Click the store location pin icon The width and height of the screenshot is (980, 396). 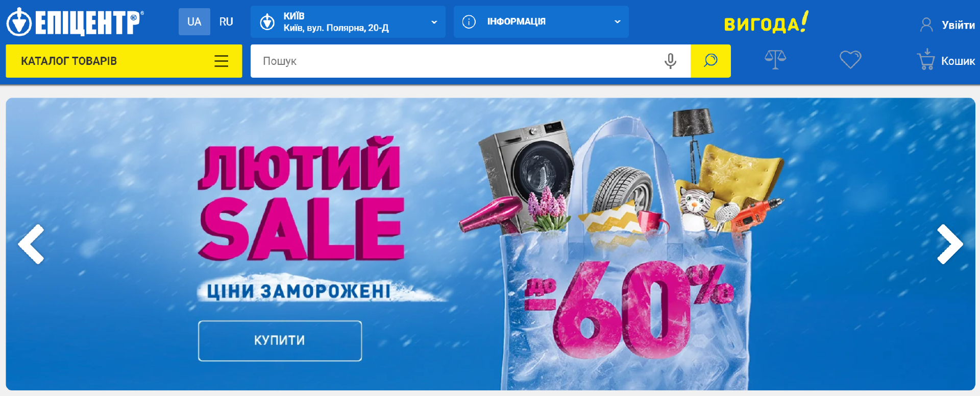(x=267, y=22)
